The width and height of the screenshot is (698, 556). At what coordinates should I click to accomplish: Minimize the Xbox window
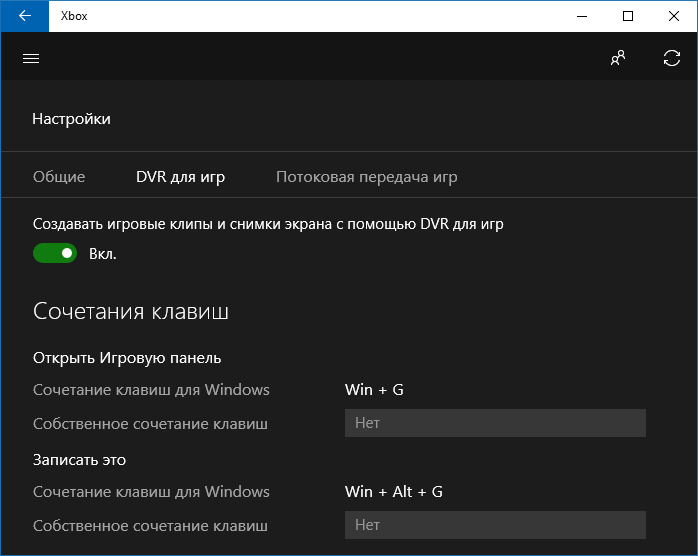click(x=582, y=16)
